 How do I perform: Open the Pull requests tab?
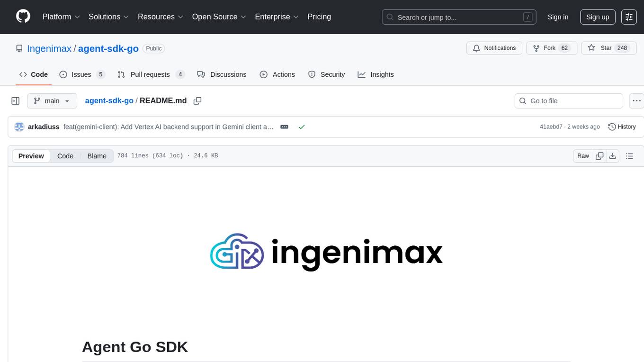[x=151, y=74]
